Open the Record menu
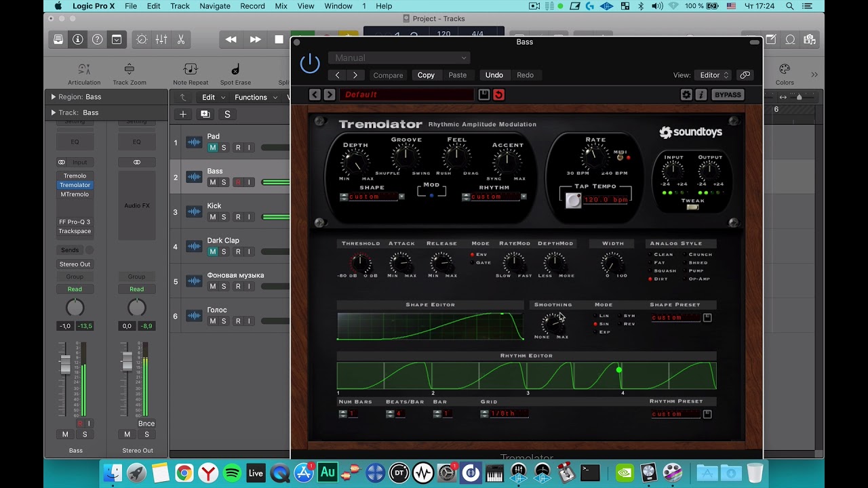The height and width of the screenshot is (488, 868). point(252,6)
